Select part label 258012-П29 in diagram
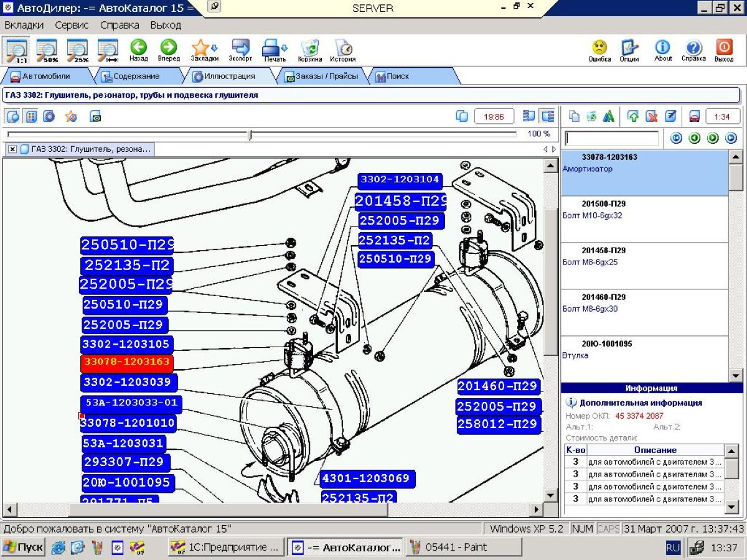This screenshot has height=560, width=747. tap(499, 424)
